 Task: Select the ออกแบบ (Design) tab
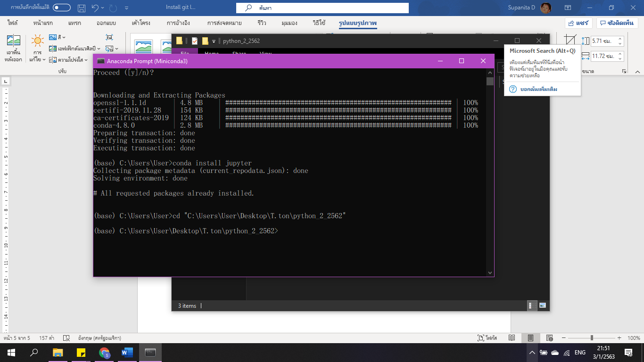(106, 23)
